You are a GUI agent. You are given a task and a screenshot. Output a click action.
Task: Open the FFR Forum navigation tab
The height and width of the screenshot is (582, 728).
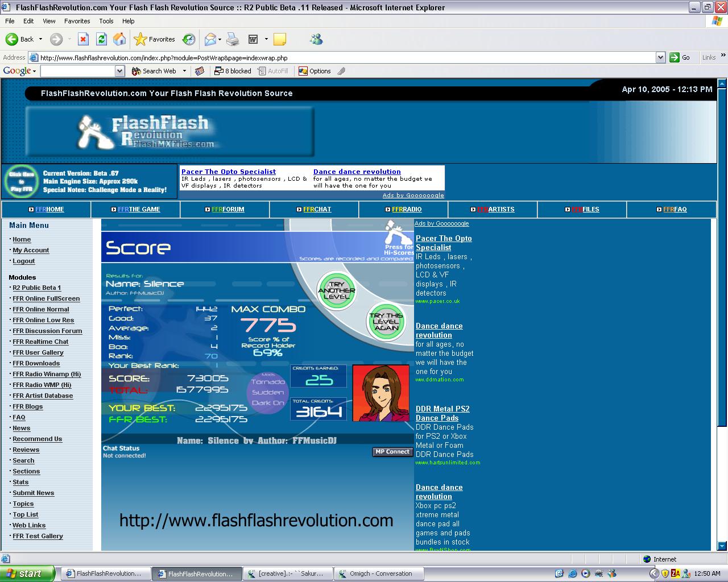point(225,209)
